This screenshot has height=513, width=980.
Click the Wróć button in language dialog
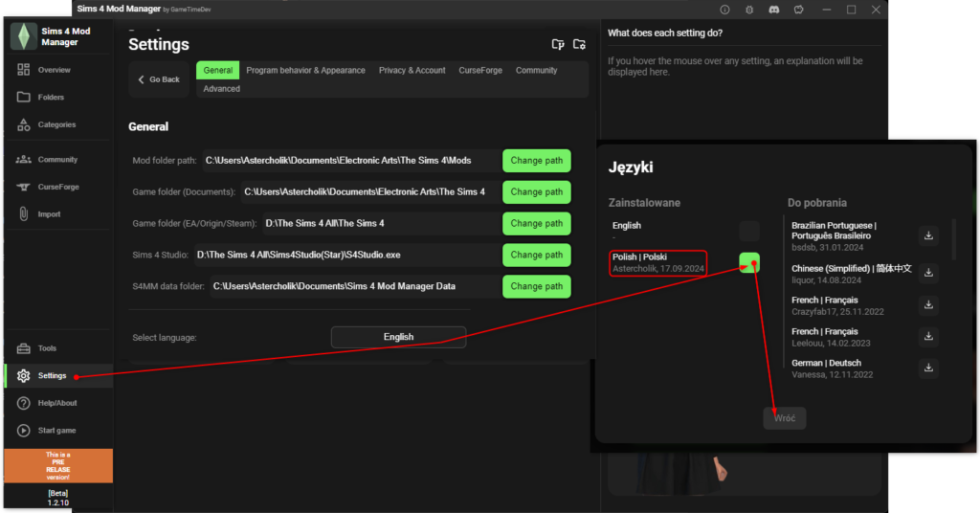pyautogui.click(x=784, y=418)
